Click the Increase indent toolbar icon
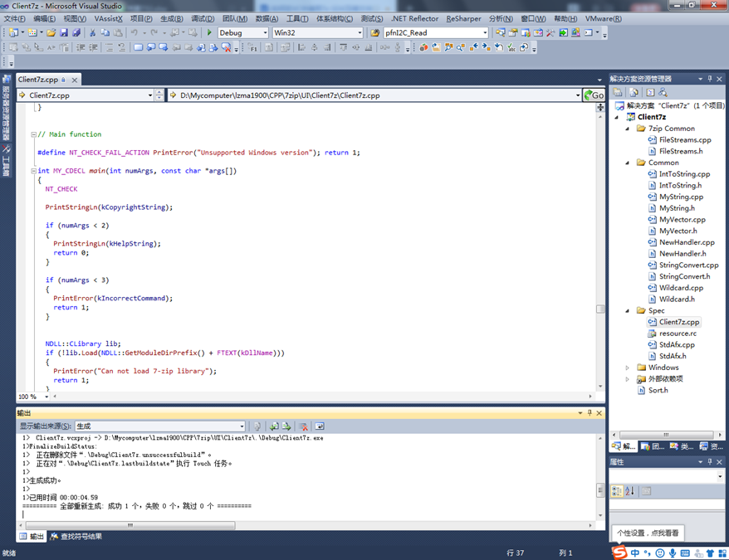729x560 pixels. point(94,47)
